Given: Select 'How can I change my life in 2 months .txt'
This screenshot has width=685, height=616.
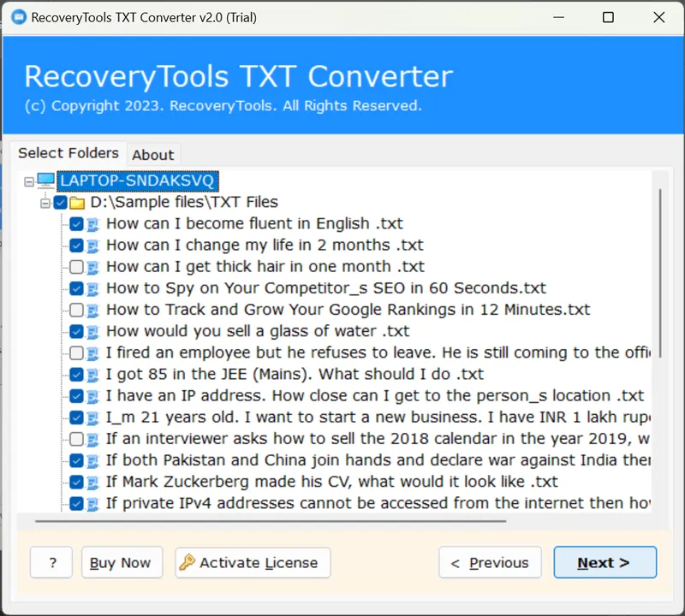Looking at the screenshot, I should click(x=265, y=245).
